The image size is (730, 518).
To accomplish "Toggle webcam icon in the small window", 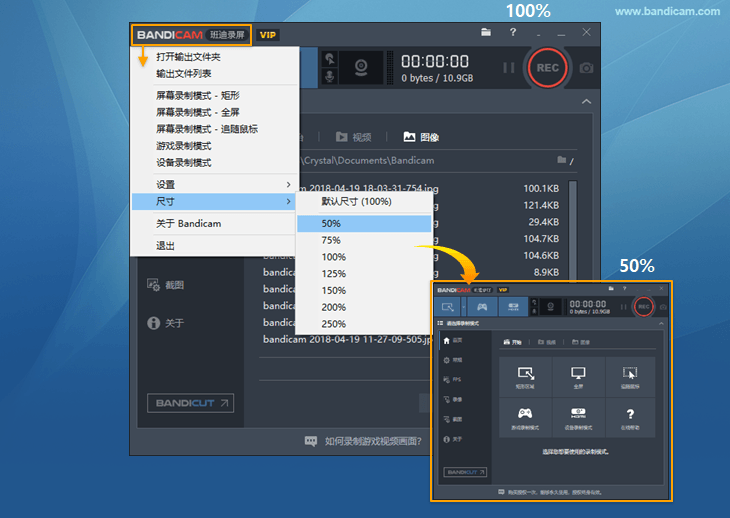I will tap(550, 307).
